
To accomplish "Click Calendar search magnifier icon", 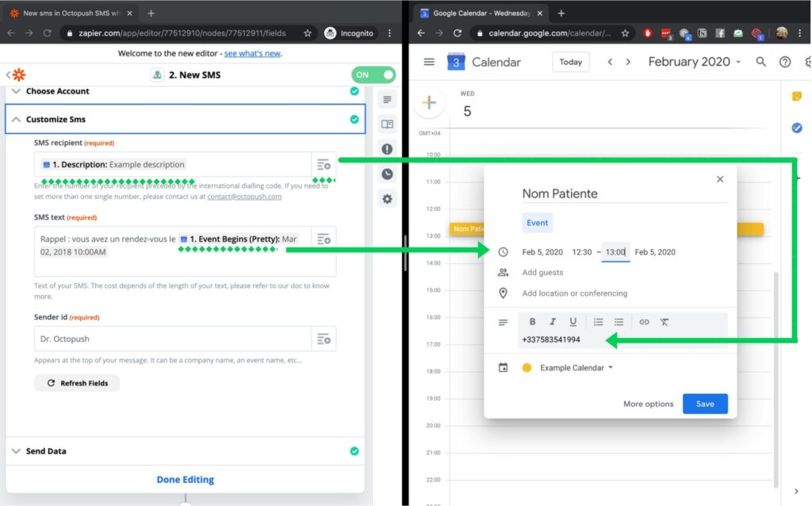I will [x=760, y=62].
